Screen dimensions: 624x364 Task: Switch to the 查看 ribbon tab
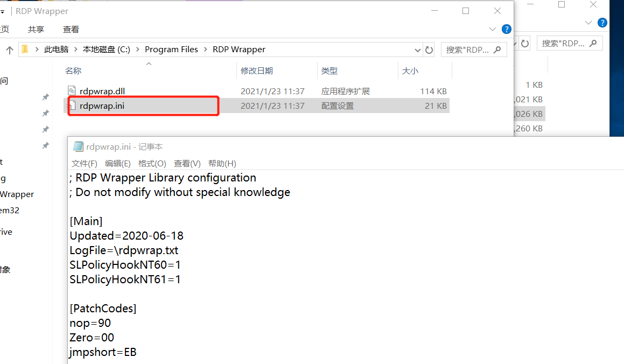[x=70, y=29]
